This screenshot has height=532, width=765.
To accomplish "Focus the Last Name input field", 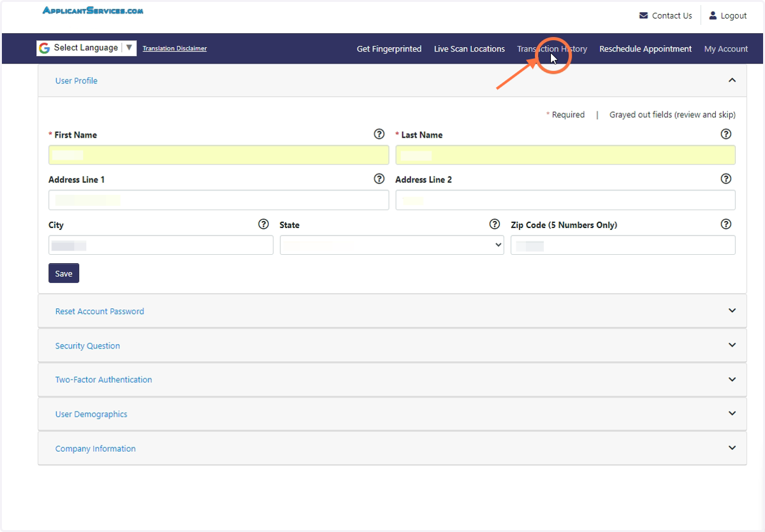I will [x=565, y=155].
